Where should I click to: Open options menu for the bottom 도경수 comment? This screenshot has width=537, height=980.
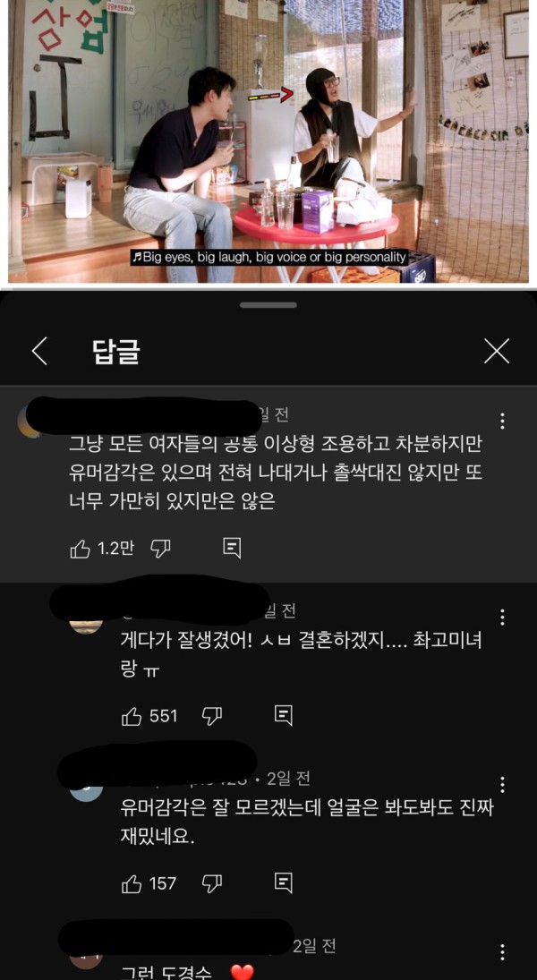click(x=503, y=952)
